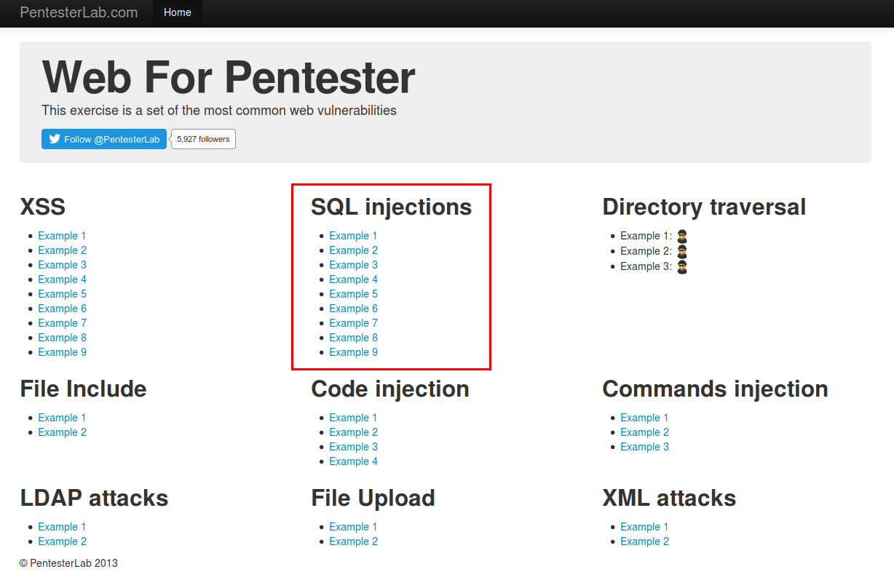
Task: Open the 5,927 followers counter link
Action: 202,138
